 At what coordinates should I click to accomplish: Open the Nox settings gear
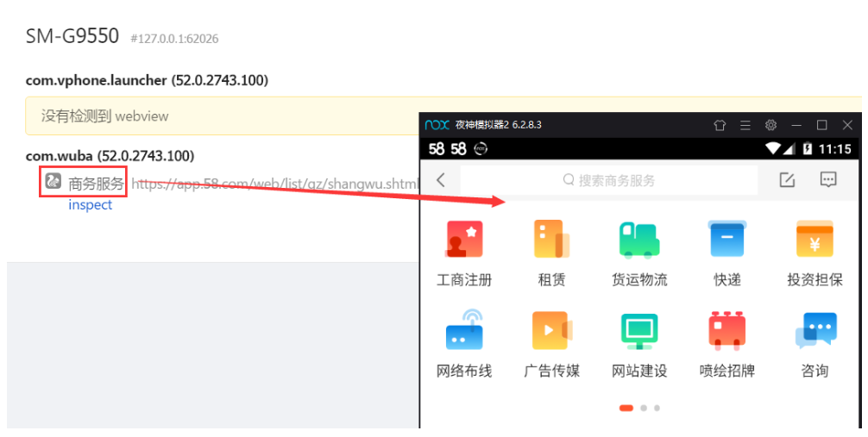(771, 125)
